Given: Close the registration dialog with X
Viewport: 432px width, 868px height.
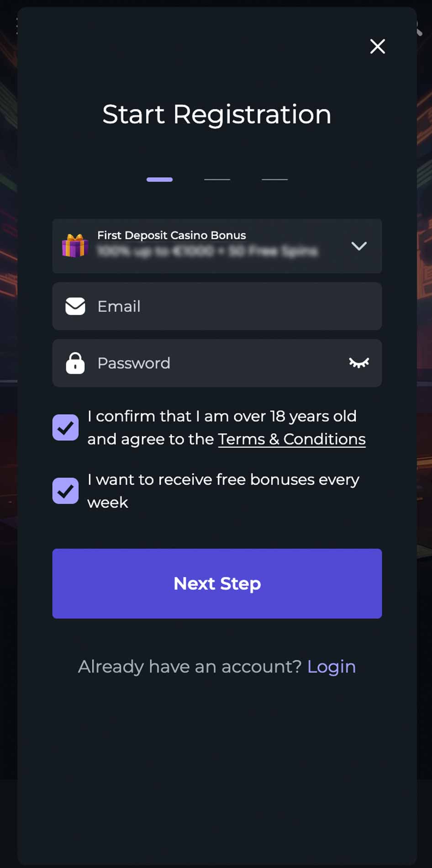Looking at the screenshot, I should click(x=377, y=46).
